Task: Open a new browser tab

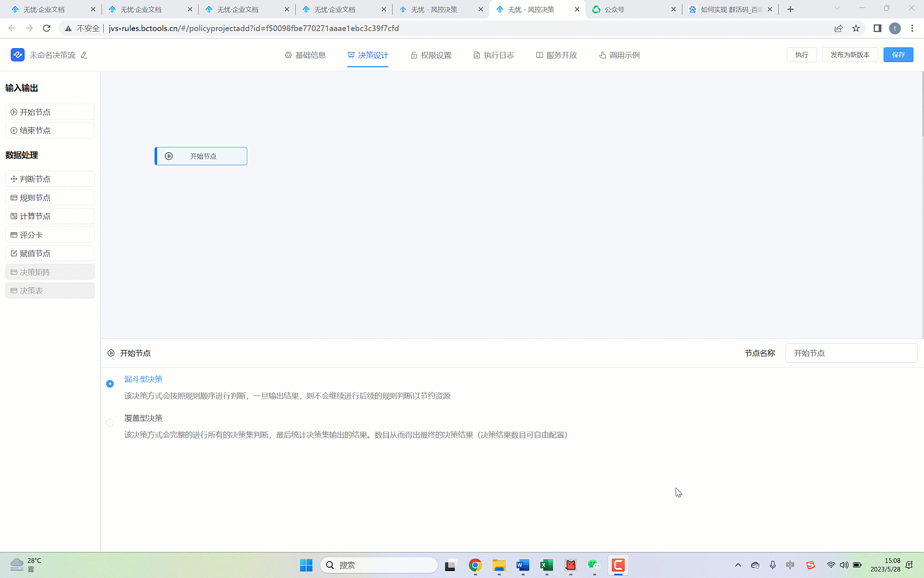Action: (790, 9)
